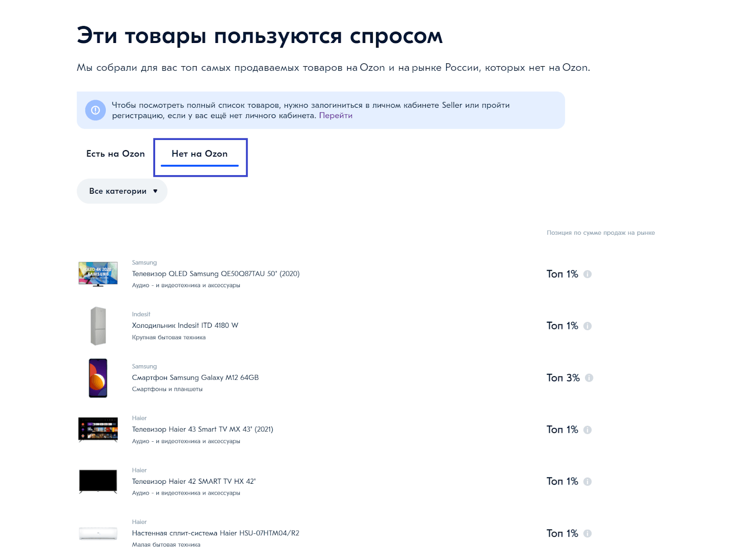Click title Смартфон Samsung Galaxy M12 64GB
The image size is (756, 557).
195,377
